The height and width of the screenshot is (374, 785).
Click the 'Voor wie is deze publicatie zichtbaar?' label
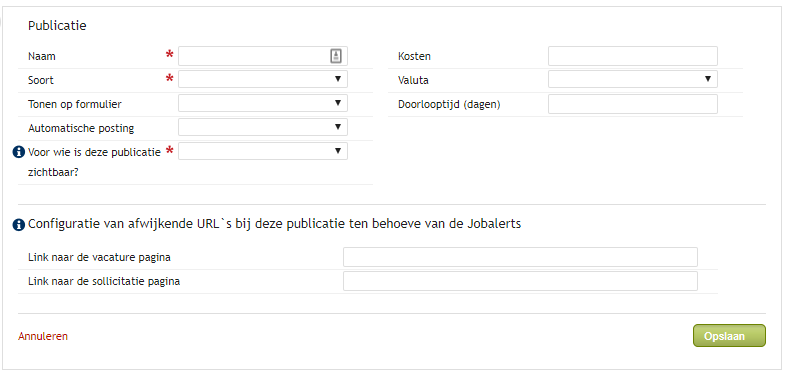pyautogui.click(x=94, y=162)
